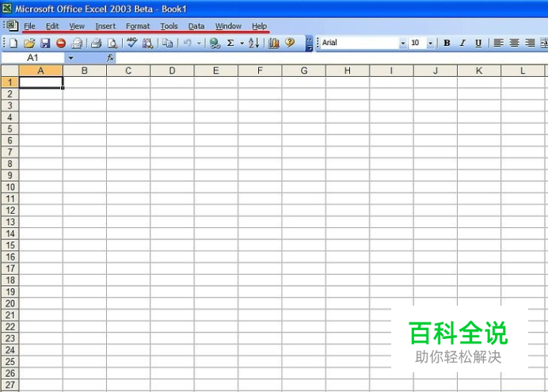
Task: Open the File menu
Action: (x=29, y=26)
